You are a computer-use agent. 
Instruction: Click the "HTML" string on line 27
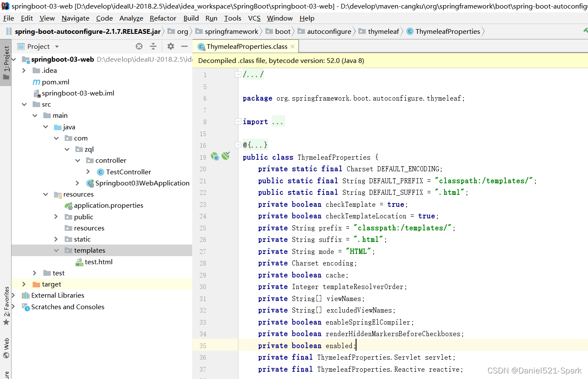point(358,251)
